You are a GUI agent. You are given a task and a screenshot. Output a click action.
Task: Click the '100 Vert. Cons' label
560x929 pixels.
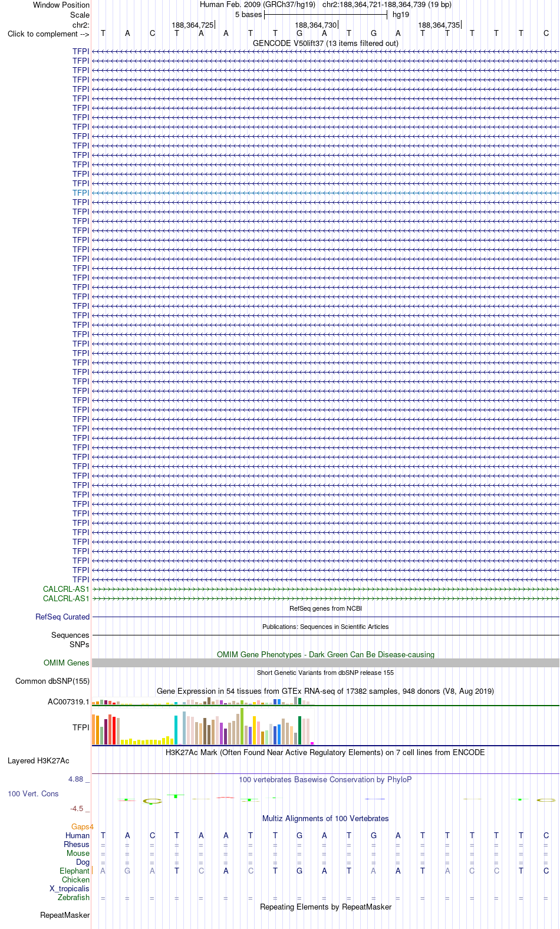click(x=33, y=793)
